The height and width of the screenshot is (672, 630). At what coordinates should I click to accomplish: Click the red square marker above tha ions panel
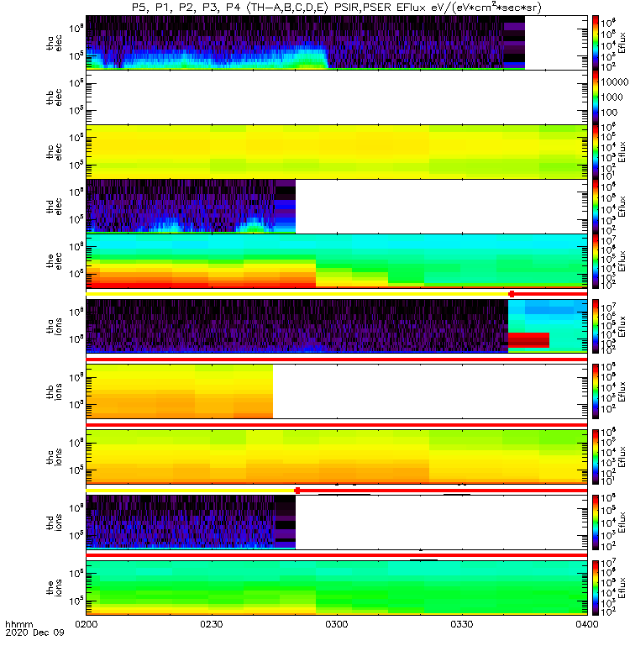tap(512, 294)
